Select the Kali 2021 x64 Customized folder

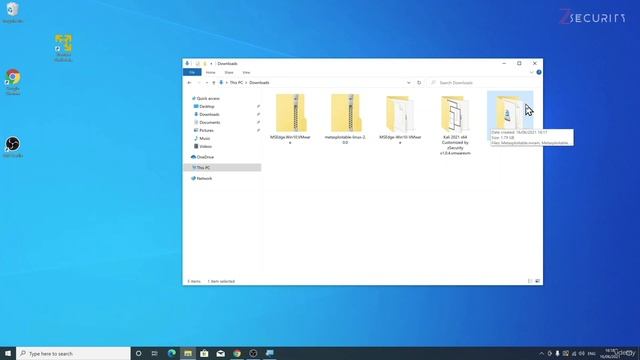(x=455, y=124)
